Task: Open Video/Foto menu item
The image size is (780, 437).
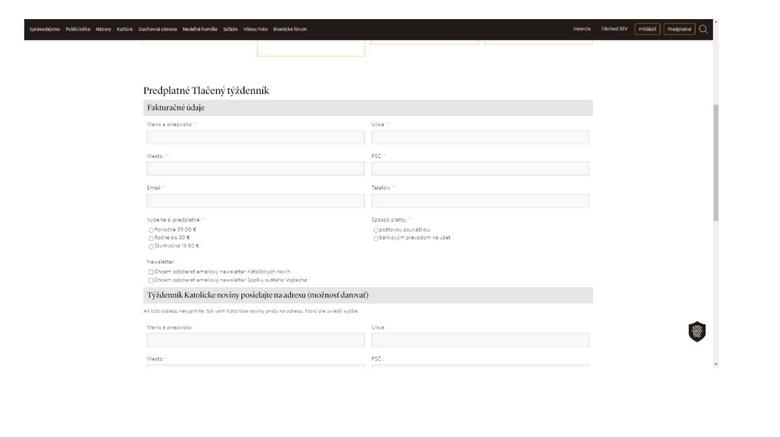Action: (x=255, y=29)
